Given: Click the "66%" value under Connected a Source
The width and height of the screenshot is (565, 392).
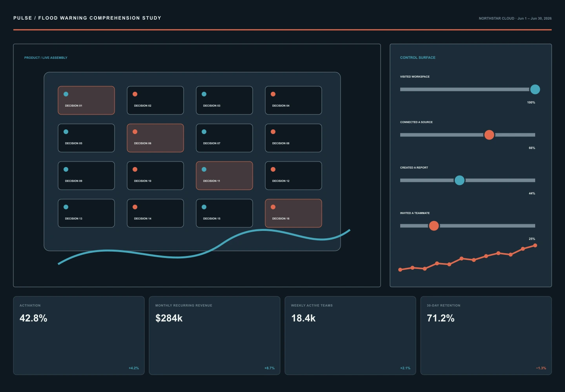Looking at the screenshot, I should [x=532, y=148].
